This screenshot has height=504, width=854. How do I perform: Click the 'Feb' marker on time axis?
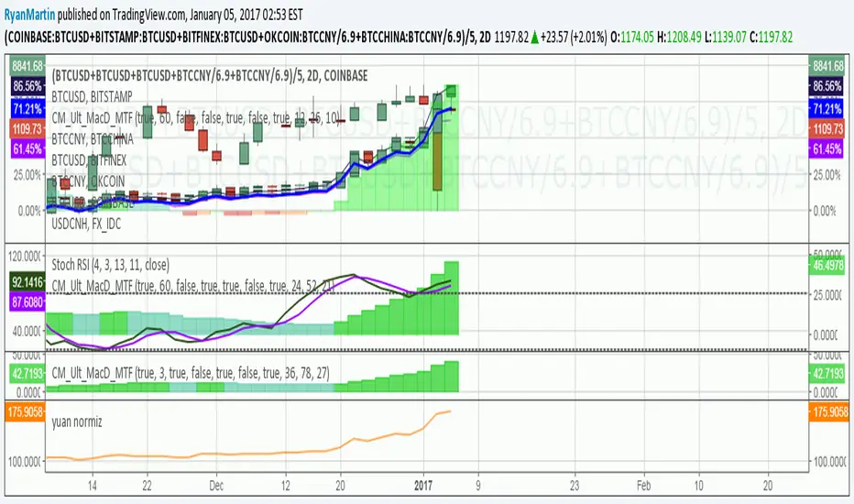tap(644, 485)
